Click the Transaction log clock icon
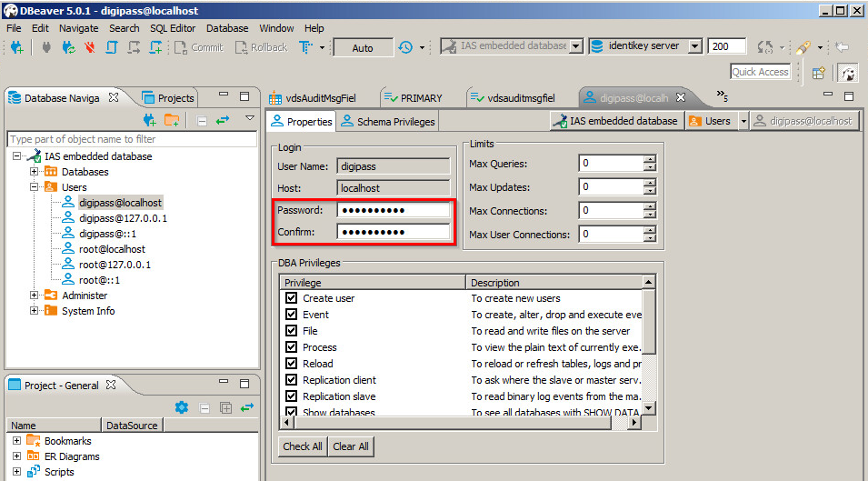This screenshot has width=868, height=481. 405,47
